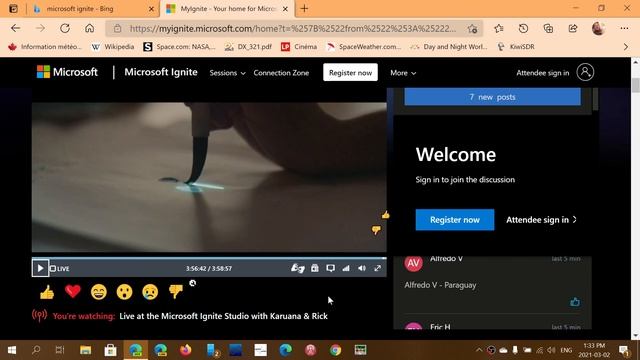The image size is (640, 360).
Task: Open the SpaceWeather.com bookmark
Action: tap(364, 47)
